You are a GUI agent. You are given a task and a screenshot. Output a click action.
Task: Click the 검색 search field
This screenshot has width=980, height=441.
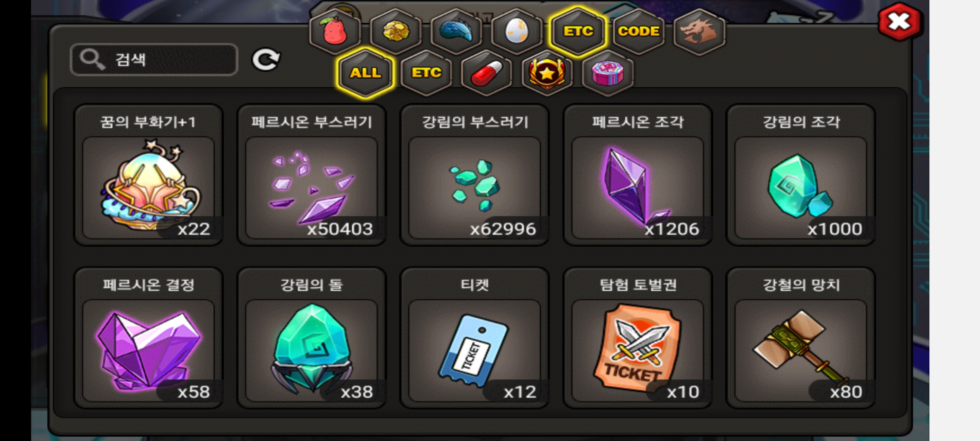point(154,60)
